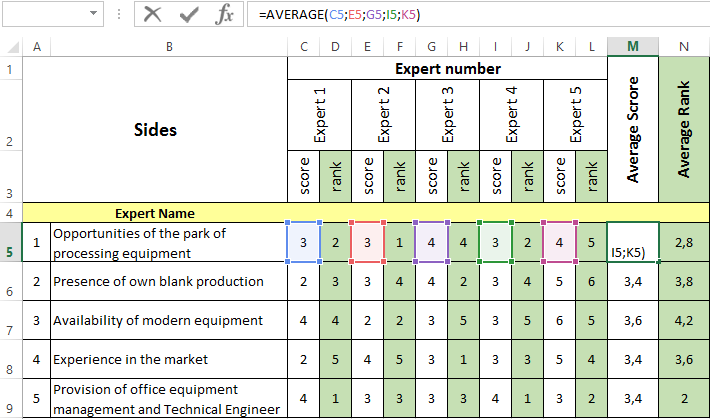The width and height of the screenshot is (710, 419).
Task: Select the column N header
Action: (684, 47)
